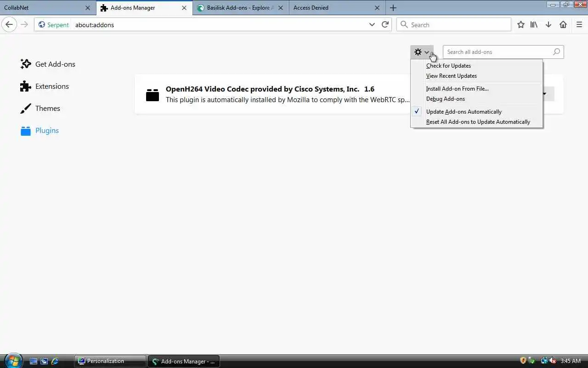Switch to the CollabNet tab

click(x=48, y=8)
